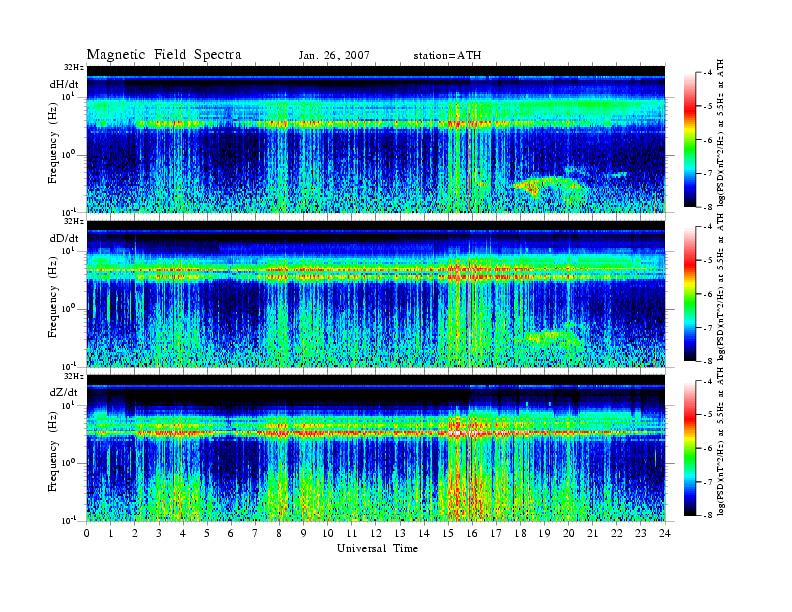The image size is (792, 612).
Task: Click hour tick label "21" on time axis
Action: click(x=592, y=533)
